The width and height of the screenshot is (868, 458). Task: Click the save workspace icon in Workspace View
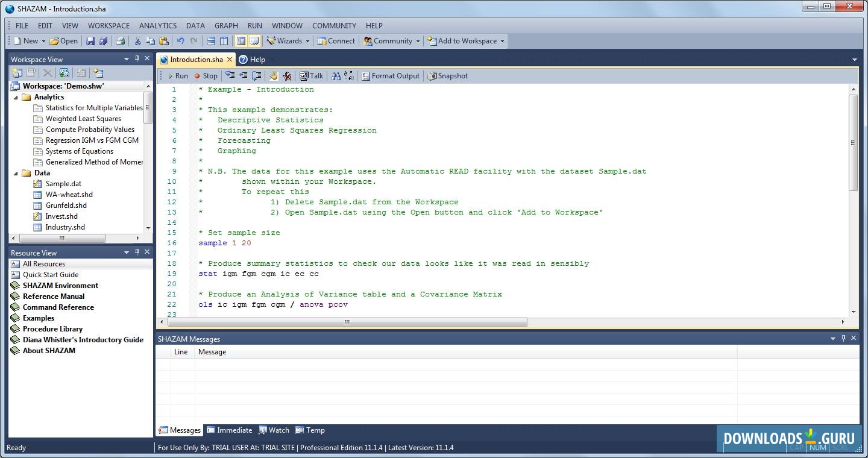(x=30, y=73)
